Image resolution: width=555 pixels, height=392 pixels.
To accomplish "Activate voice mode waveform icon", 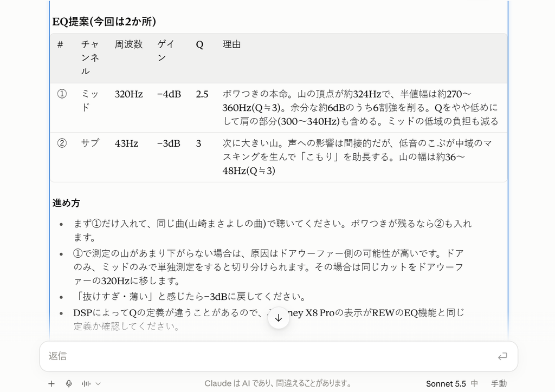I will click(x=86, y=383).
